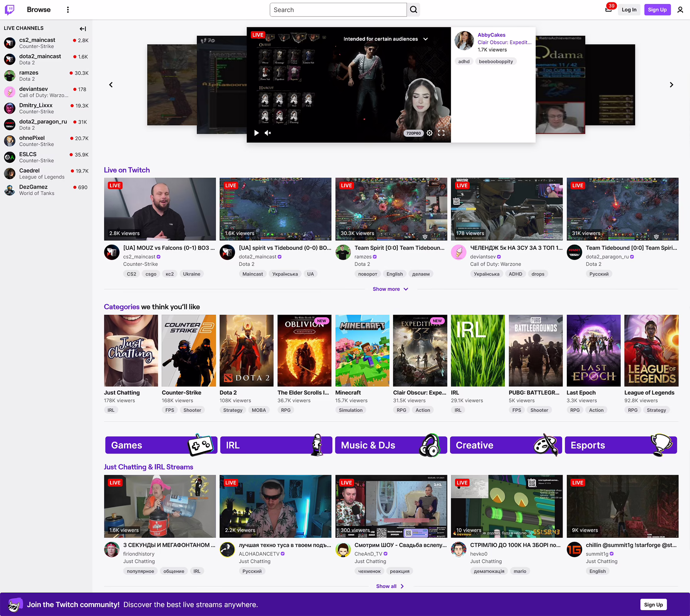Open the Live on Twitch heading link

(127, 170)
